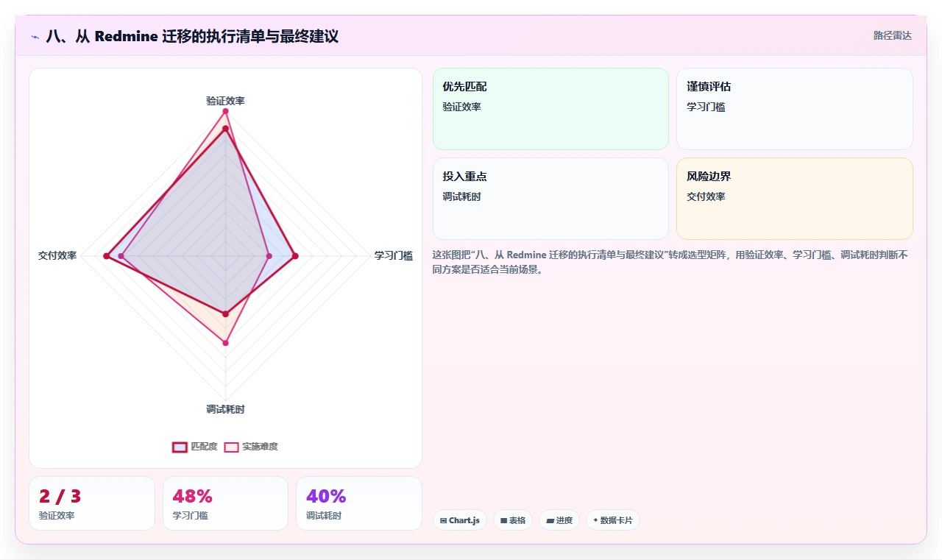The width and height of the screenshot is (942, 560).
Task: Click the 2 / 3 验证效率 stat card
Action: pos(92,503)
